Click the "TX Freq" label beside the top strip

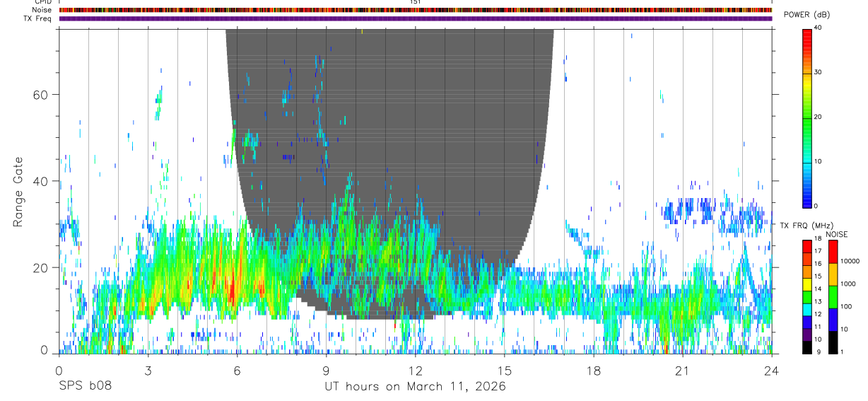coord(39,18)
